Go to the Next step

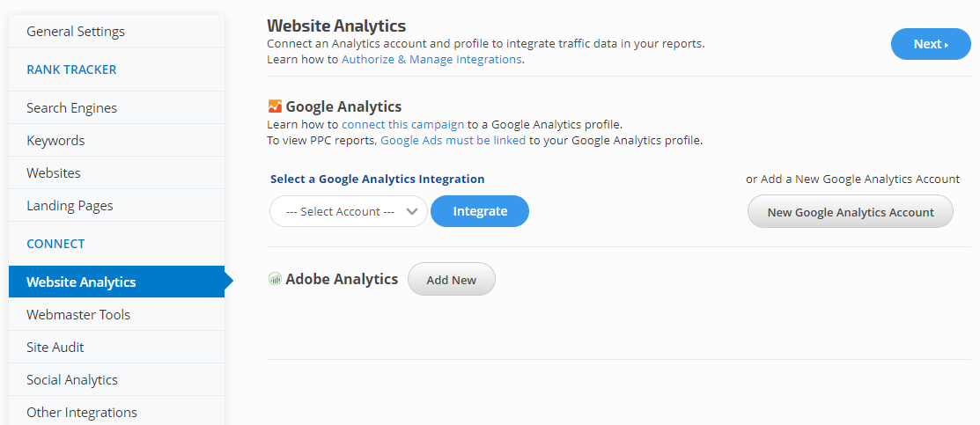click(930, 44)
